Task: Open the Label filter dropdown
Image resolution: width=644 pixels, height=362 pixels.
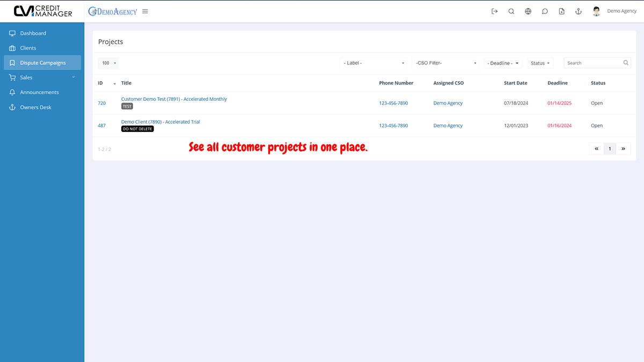Action: pos(373,63)
